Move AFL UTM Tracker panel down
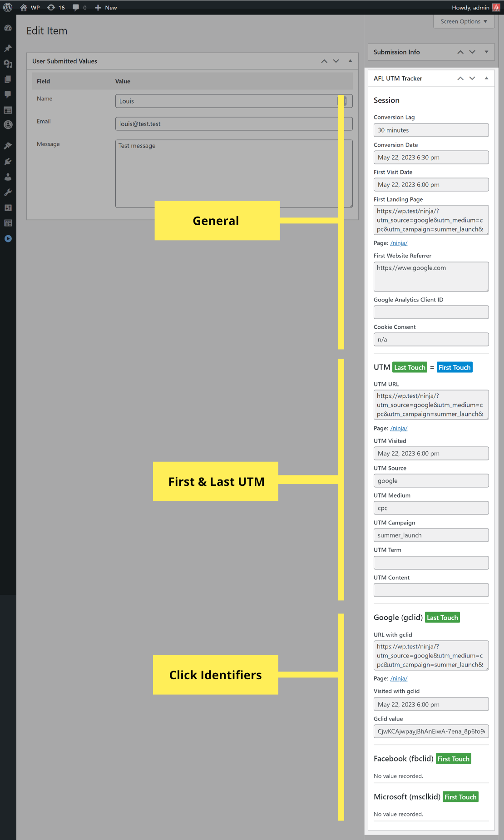Viewport: 504px width, 840px height. click(472, 78)
